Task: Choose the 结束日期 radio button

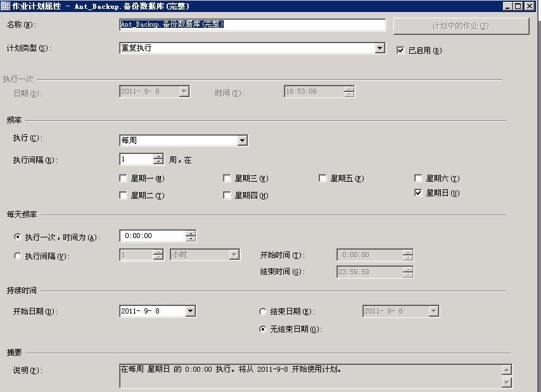Action: click(x=263, y=312)
